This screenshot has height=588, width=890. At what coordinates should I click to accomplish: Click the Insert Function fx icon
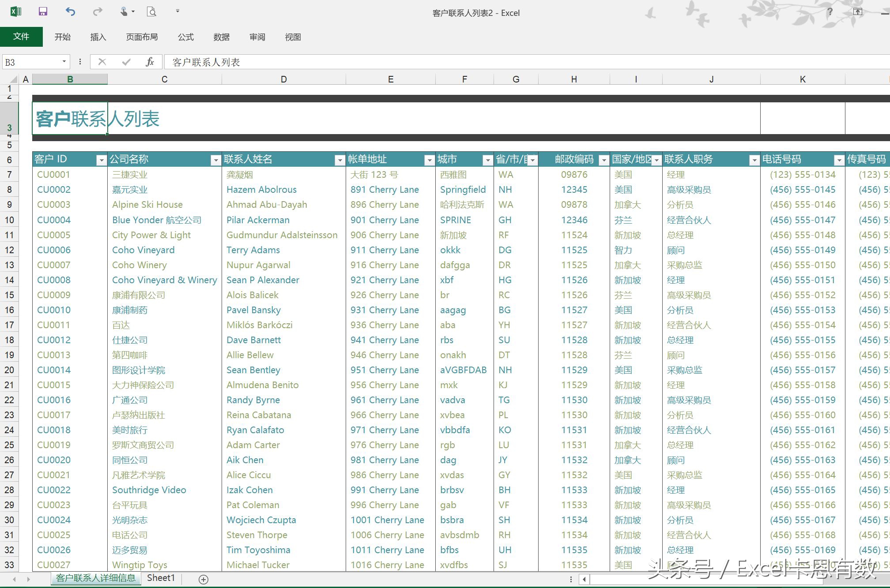(150, 62)
